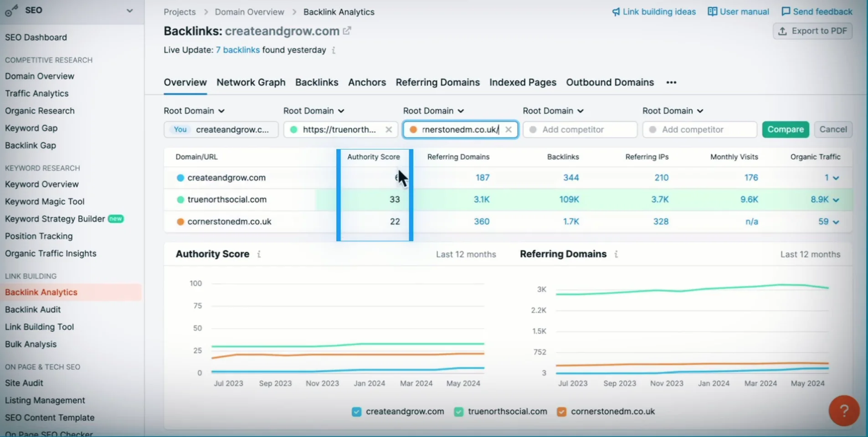Open Root Domain dropdown above last Add competitor
Image resolution: width=868 pixels, height=437 pixels.
pyautogui.click(x=673, y=111)
